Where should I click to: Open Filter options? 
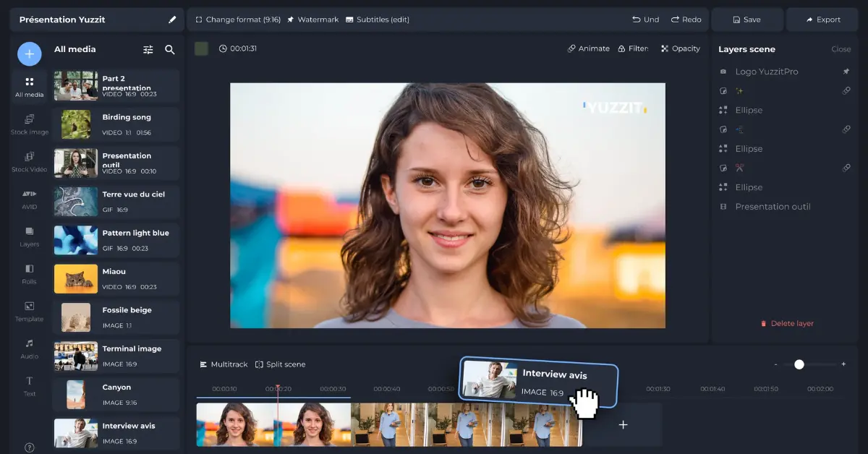point(633,48)
